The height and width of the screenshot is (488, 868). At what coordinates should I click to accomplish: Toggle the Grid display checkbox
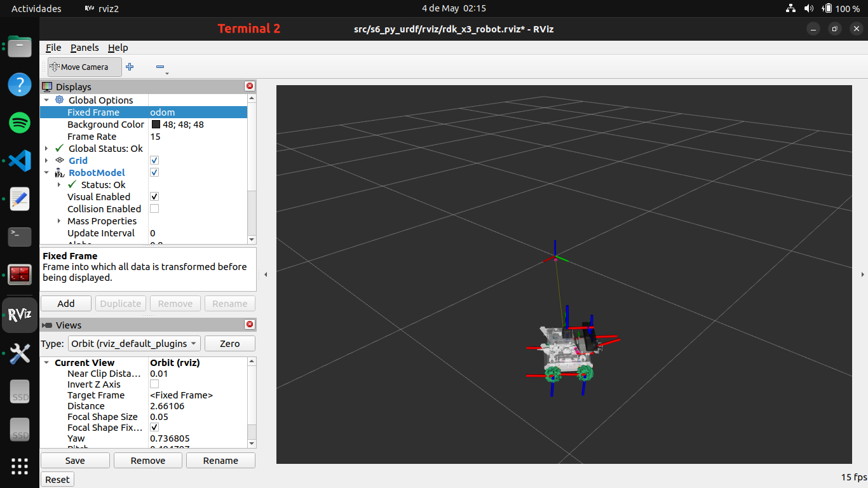click(x=154, y=160)
